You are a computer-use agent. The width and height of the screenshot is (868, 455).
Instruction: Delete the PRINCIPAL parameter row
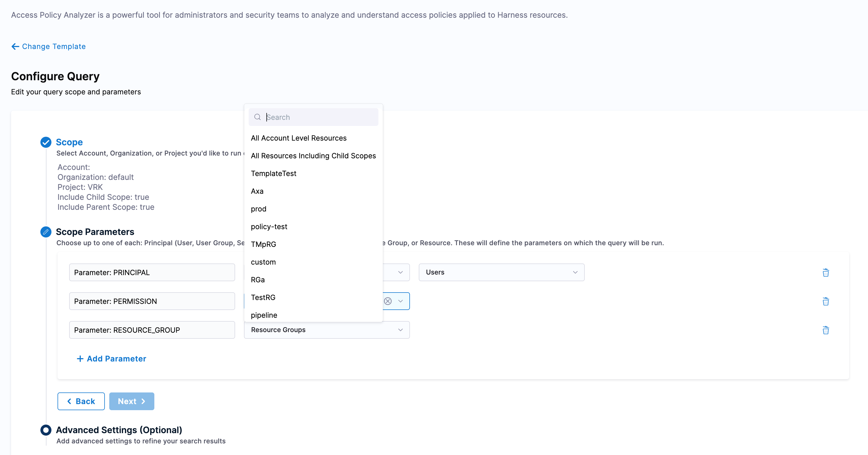826,272
